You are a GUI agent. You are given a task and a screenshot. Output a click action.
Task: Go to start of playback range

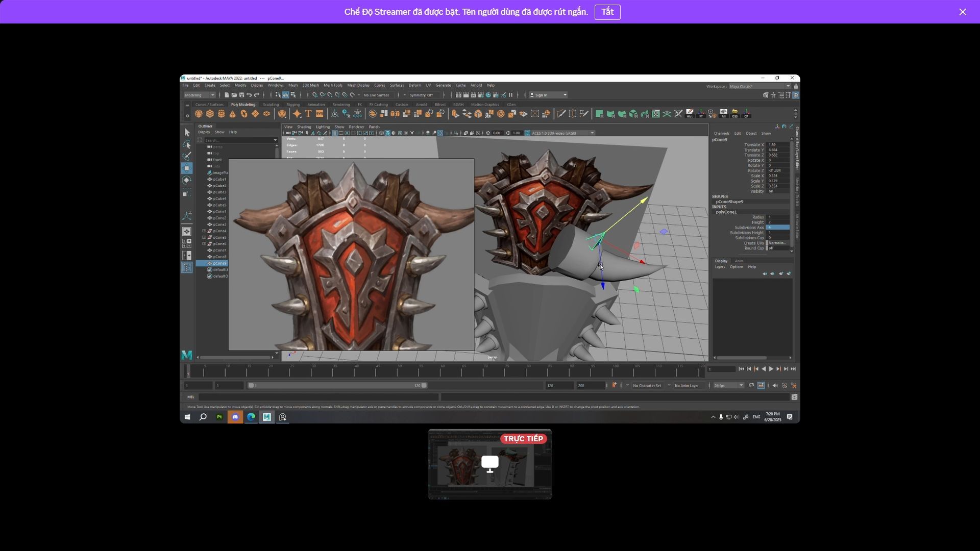point(741,369)
